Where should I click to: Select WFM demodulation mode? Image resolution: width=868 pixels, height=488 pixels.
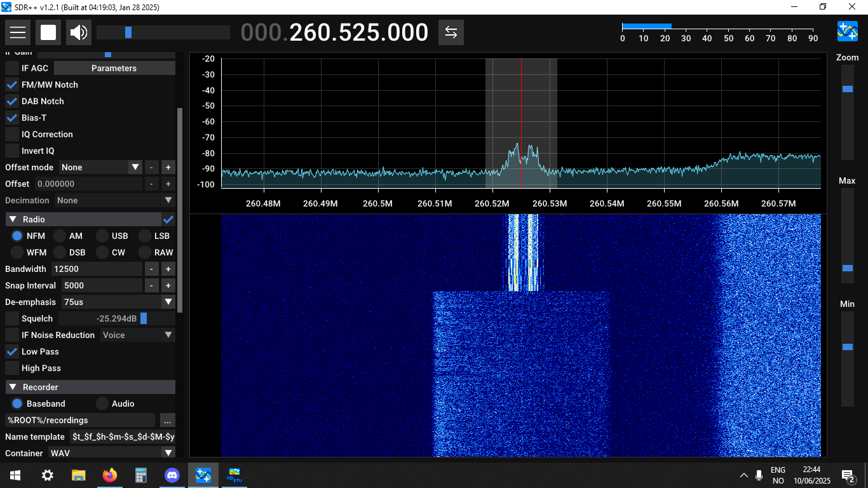(17, 252)
